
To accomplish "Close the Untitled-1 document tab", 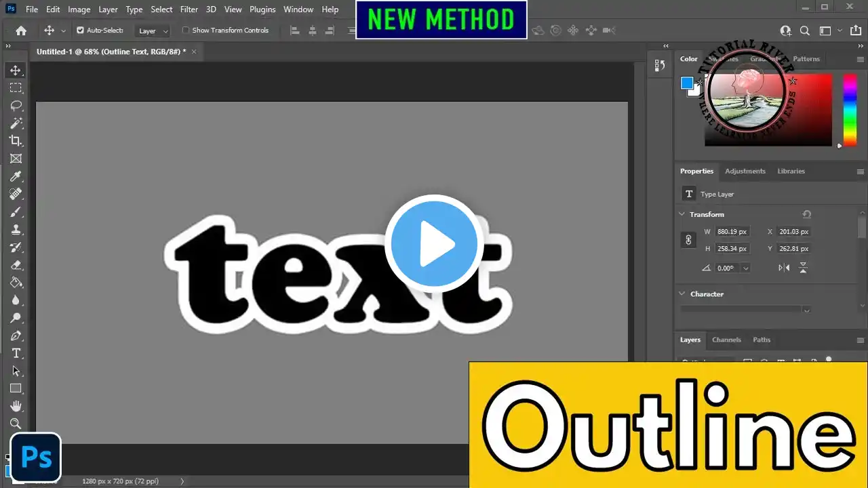I will pos(194,52).
